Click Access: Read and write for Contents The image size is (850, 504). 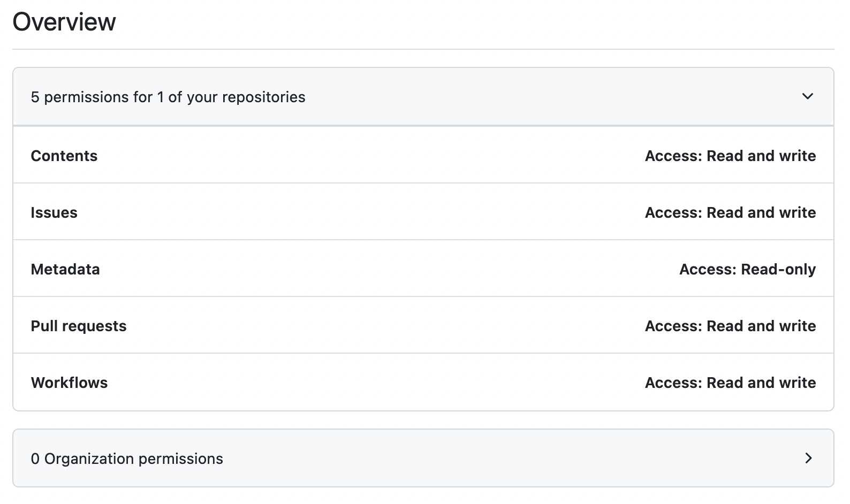730,156
